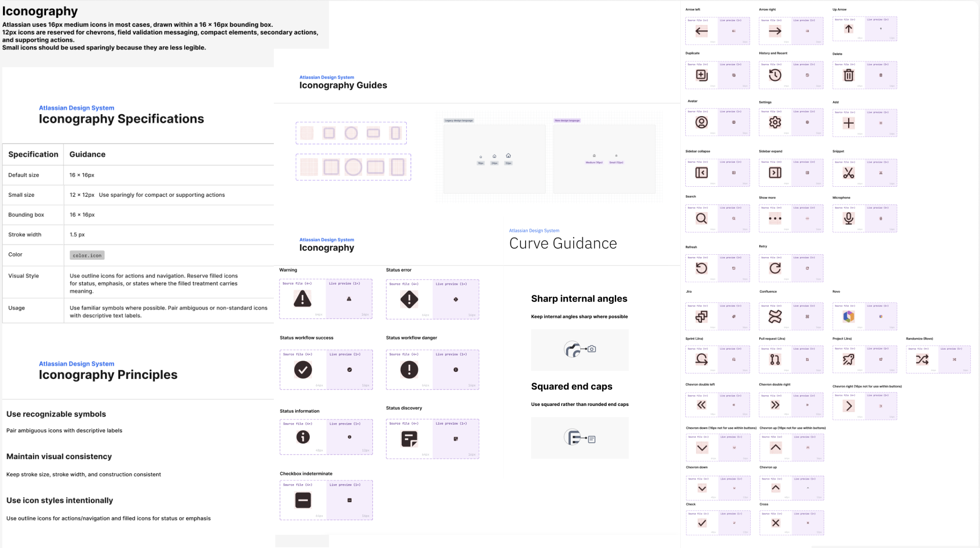The width and height of the screenshot is (980, 548).
Task: Select the large Delete trash can icon
Action: coord(849,75)
